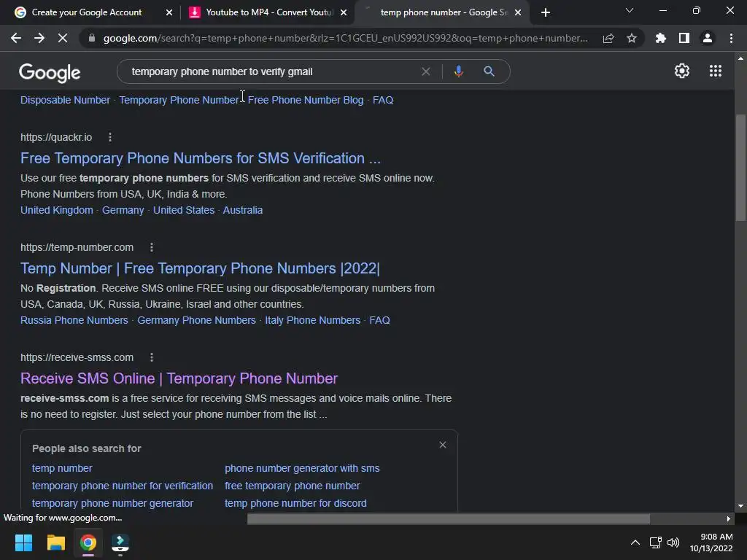Search phone number generator with sms
The height and width of the screenshot is (560, 747).
pyautogui.click(x=302, y=468)
